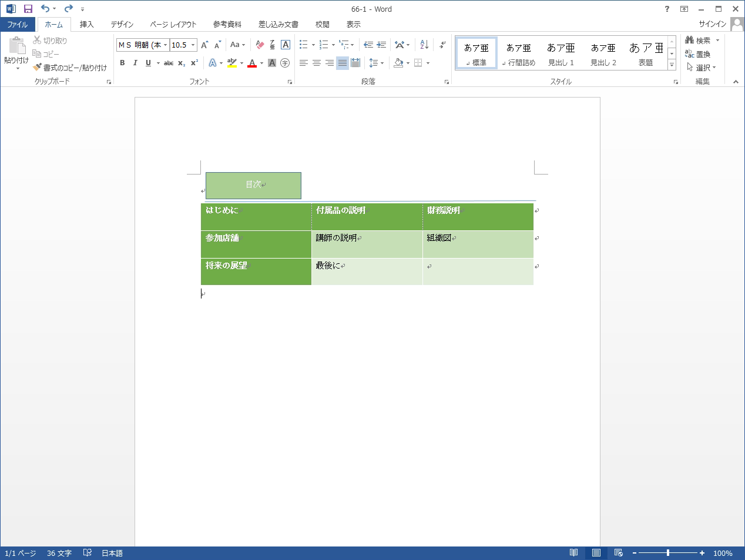Click the 置換 (Replace) button
Image resolution: width=745 pixels, height=560 pixels.
698,54
